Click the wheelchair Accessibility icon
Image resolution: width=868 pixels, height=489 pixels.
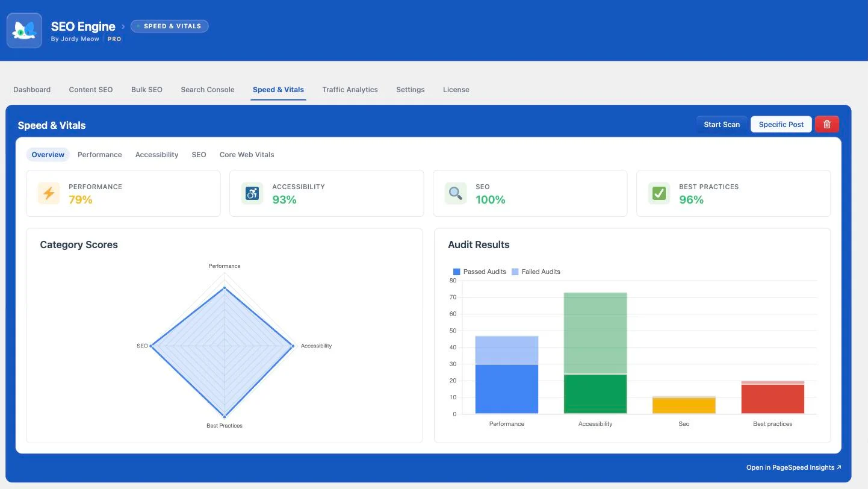click(x=252, y=193)
